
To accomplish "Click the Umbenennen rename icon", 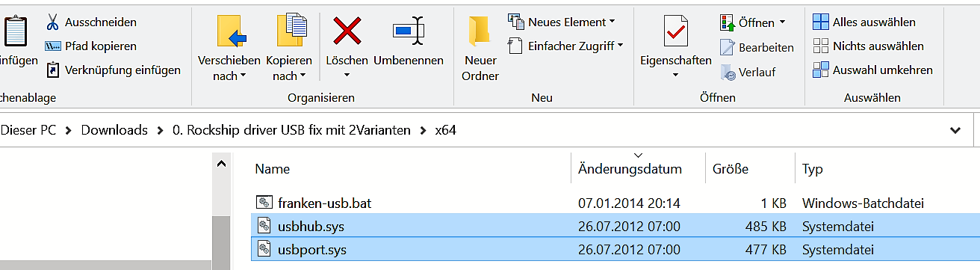I will 409,31.
